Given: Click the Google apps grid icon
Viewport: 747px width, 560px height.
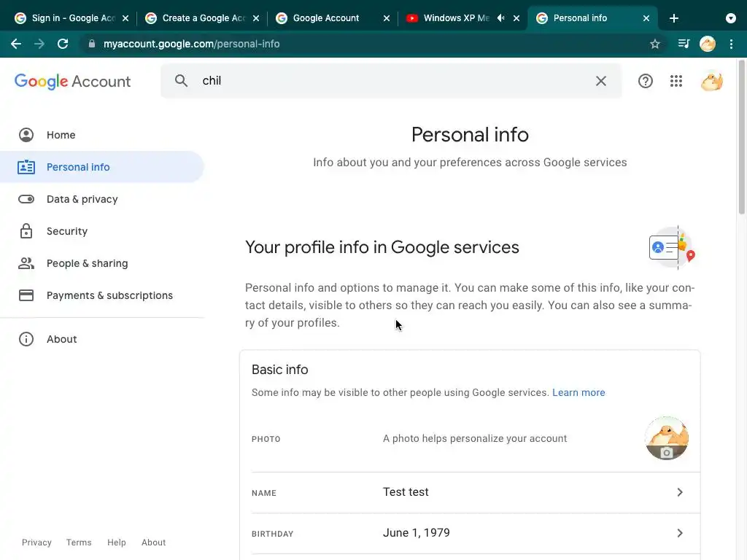Looking at the screenshot, I should coord(676,81).
